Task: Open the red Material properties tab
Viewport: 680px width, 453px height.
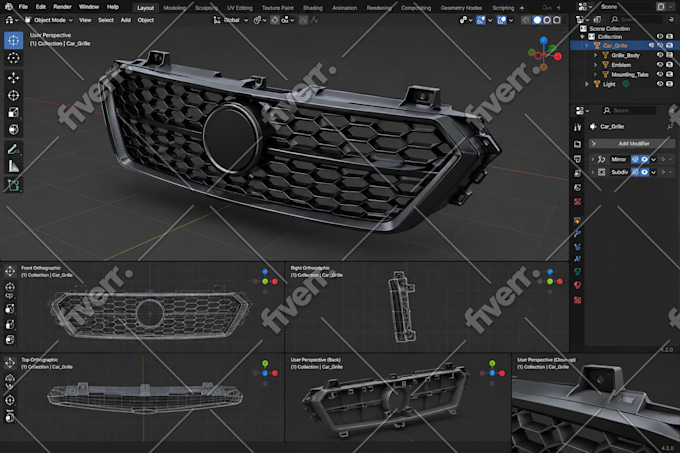Action: click(x=577, y=285)
